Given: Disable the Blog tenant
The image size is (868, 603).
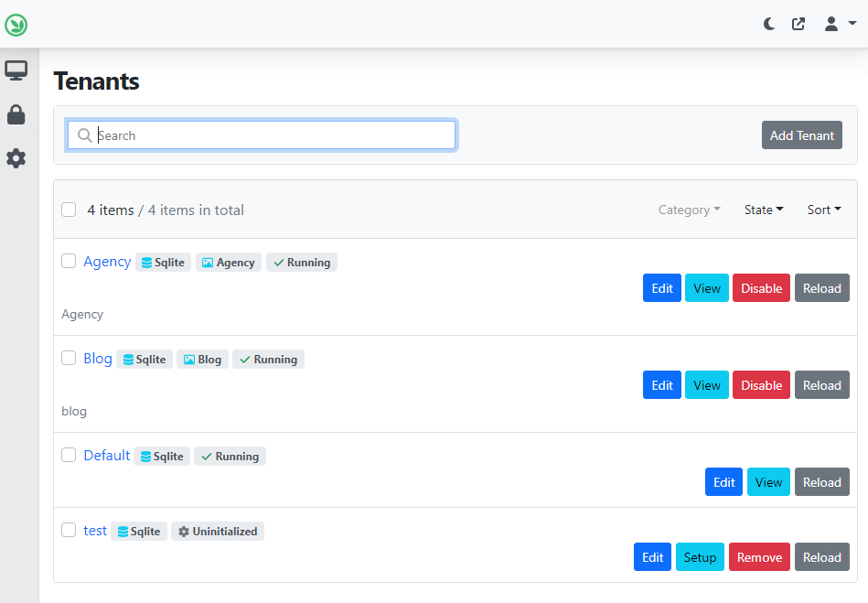Looking at the screenshot, I should point(761,385).
